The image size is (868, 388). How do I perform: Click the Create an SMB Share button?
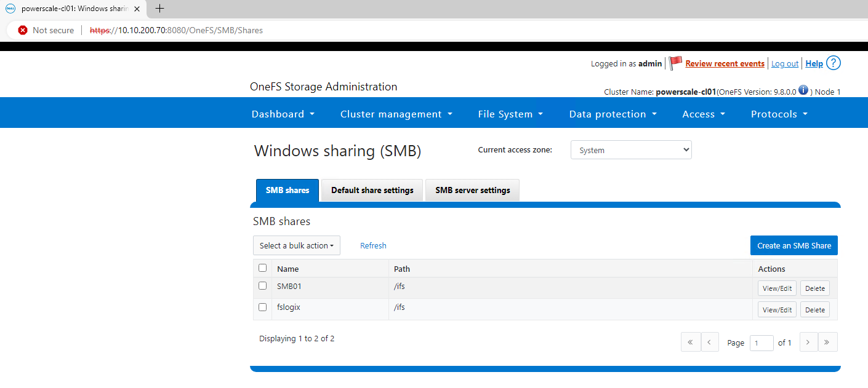794,245
